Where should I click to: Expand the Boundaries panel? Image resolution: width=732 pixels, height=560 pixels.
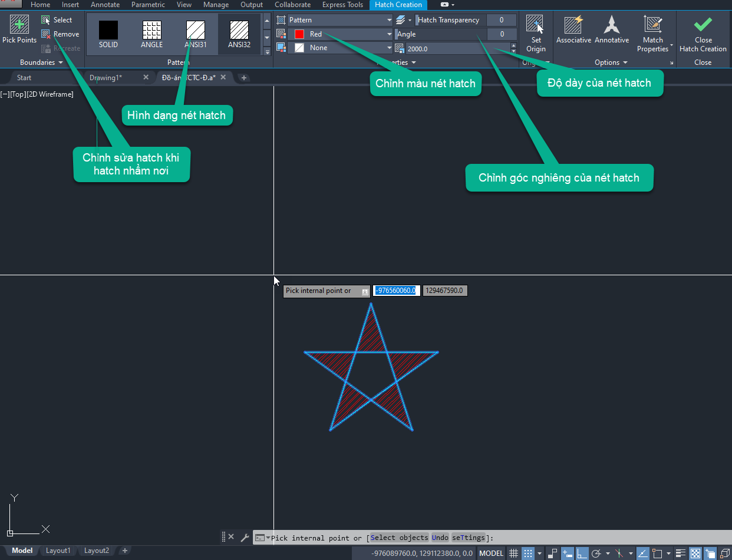point(41,62)
